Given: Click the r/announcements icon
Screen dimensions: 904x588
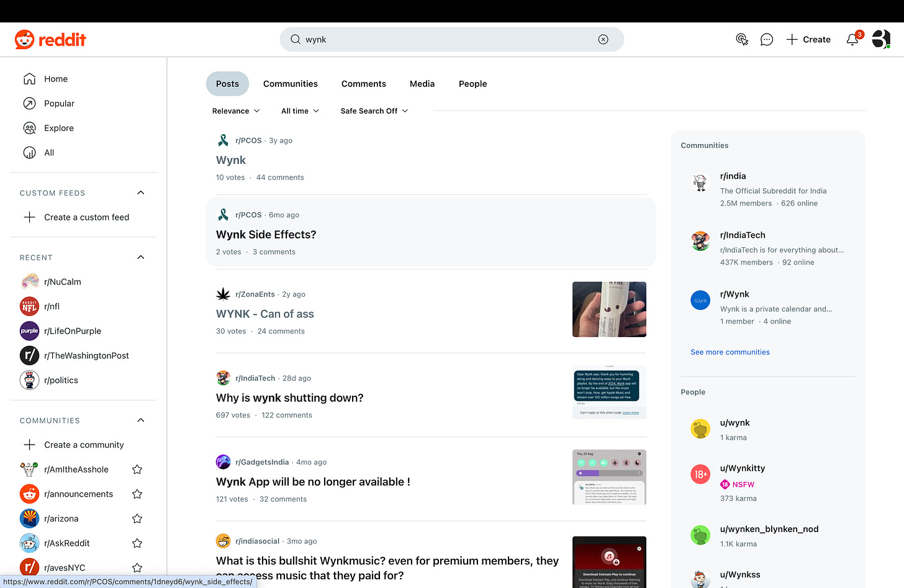Looking at the screenshot, I should (29, 494).
